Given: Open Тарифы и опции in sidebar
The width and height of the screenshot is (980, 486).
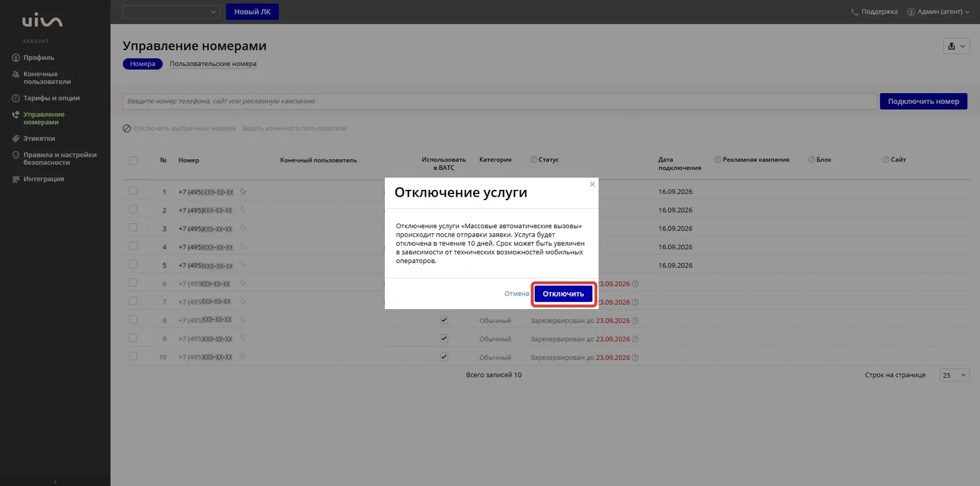Looking at the screenshot, I should (x=51, y=98).
